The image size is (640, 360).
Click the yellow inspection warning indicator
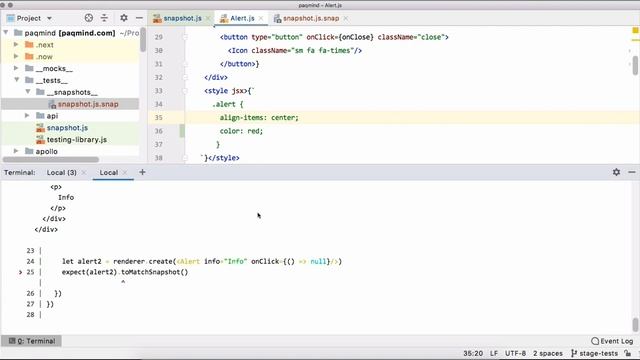pyautogui.click(x=635, y=31)
